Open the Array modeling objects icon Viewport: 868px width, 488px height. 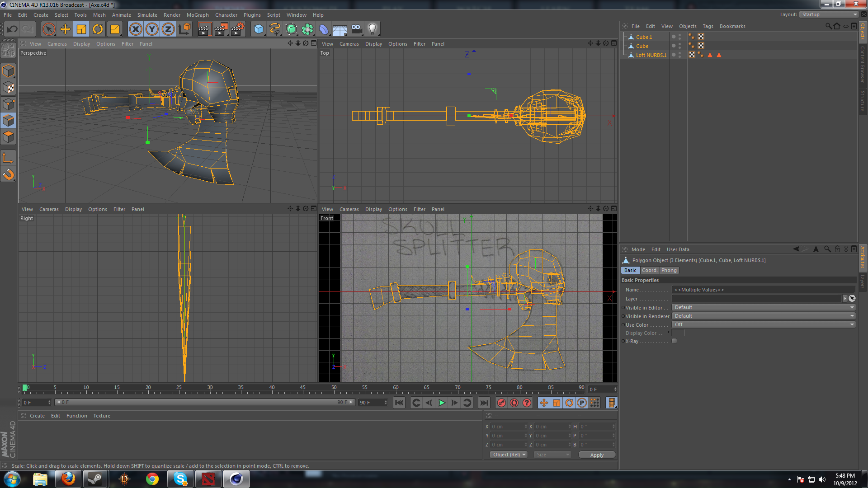coord(307,29)
